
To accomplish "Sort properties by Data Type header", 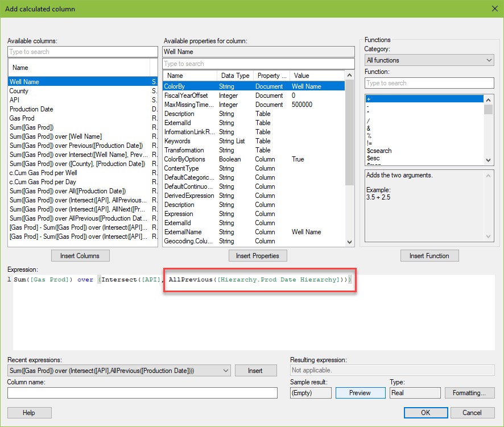I will click(236, 76).
